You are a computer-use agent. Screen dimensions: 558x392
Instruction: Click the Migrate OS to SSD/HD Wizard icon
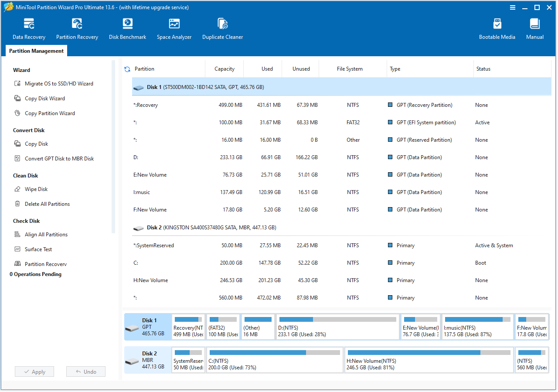[x=17, y=84]
